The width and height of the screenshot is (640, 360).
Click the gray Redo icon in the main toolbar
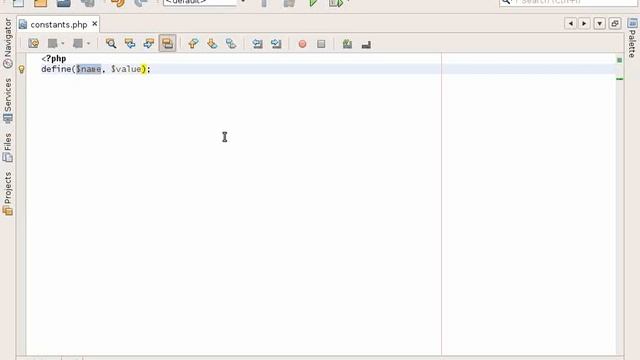click(x=141, y=3)
